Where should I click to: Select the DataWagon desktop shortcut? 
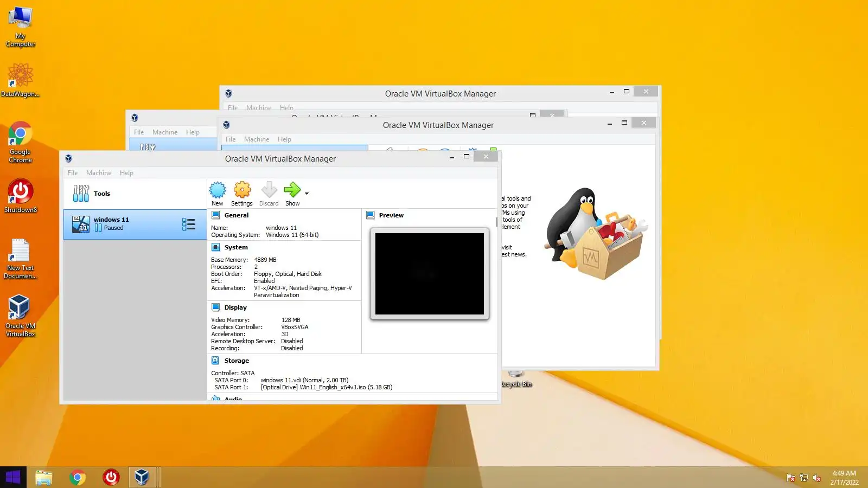(x=21, y=80)
